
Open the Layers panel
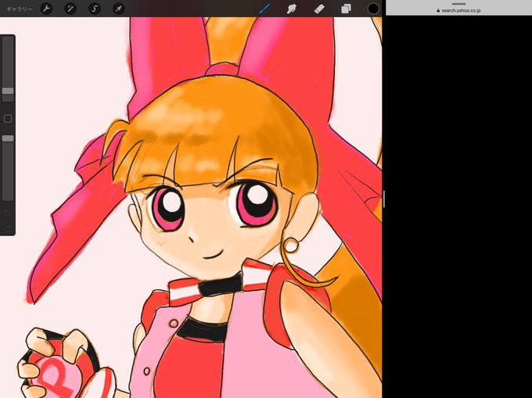click(x=346, y=9)
